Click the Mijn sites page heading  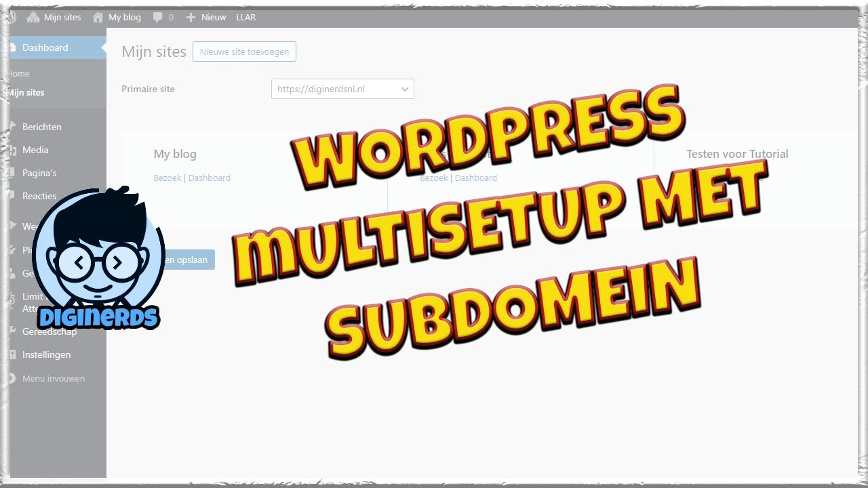(x=154, y=52)
